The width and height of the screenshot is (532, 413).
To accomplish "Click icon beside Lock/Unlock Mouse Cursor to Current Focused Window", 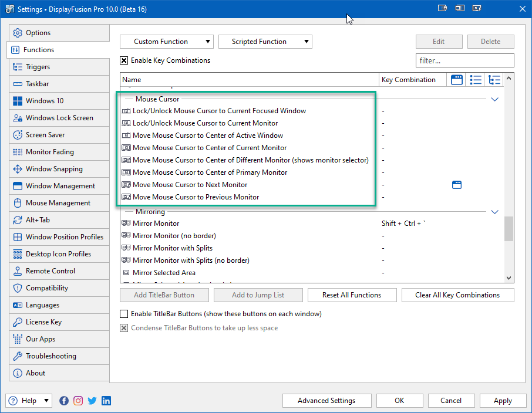I will click(x=126, y=111).
